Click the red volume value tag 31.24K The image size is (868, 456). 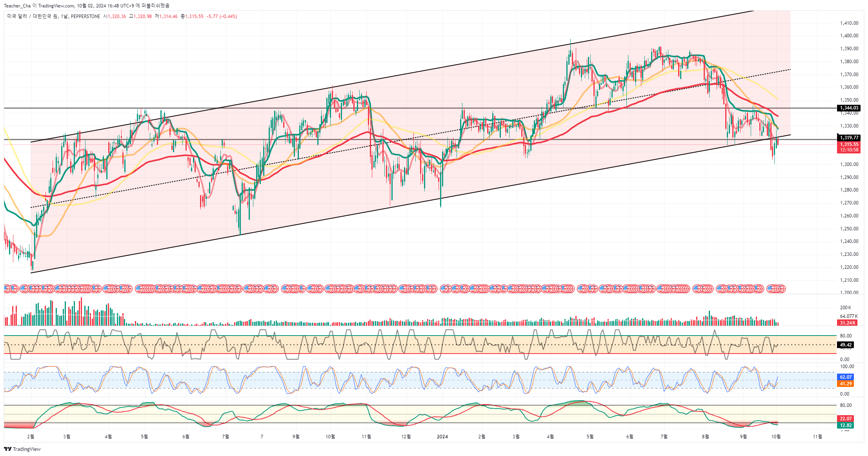tap(847, 323)
